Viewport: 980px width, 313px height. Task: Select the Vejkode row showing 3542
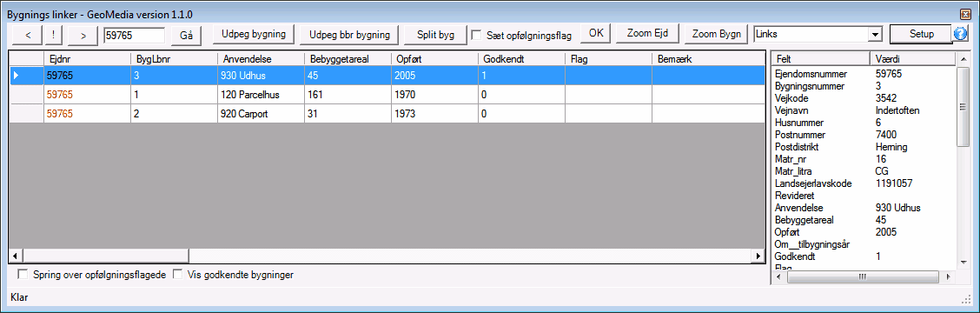coord(863,97)
